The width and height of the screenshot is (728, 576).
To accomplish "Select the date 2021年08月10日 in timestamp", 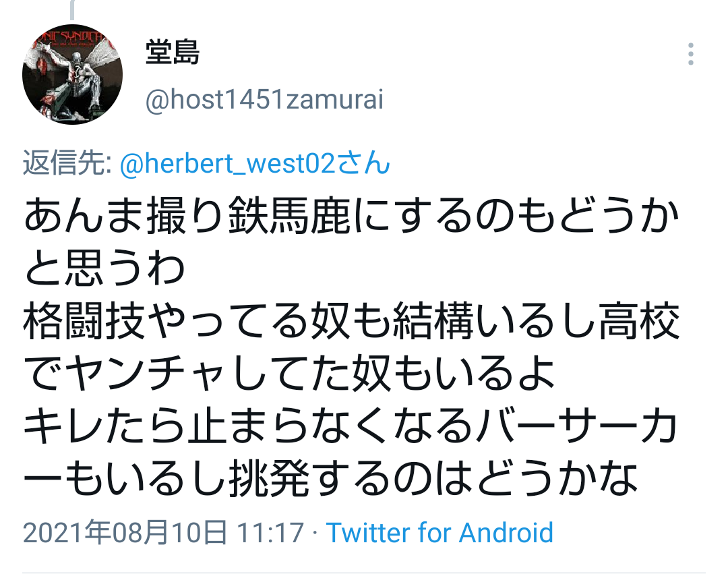I will click(x=125, y=532).
